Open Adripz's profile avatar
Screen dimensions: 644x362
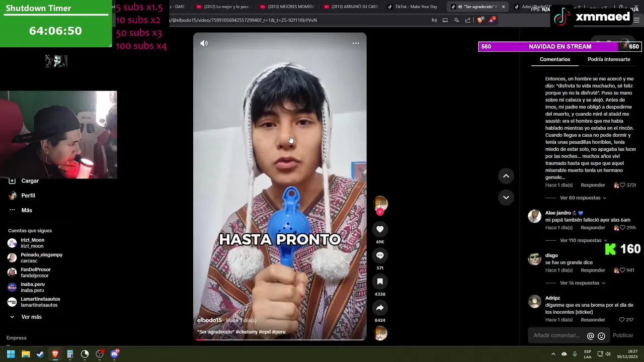click(534, 302)
